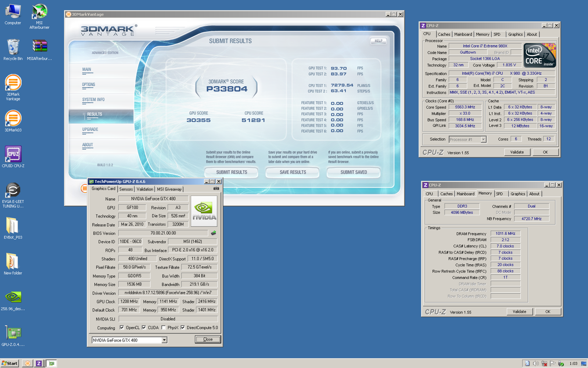
Task: Open the Recycle Bin
Action: (13, 50)
